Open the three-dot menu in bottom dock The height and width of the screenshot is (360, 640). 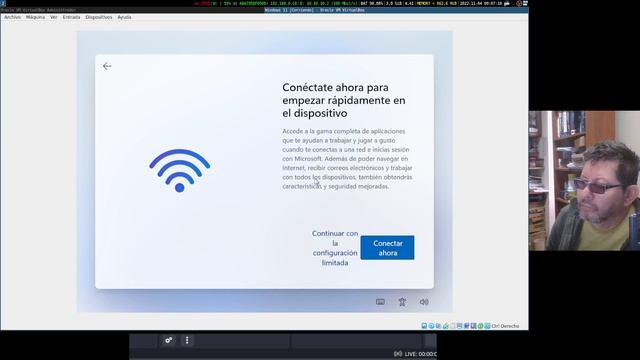[x=187, y=340]
